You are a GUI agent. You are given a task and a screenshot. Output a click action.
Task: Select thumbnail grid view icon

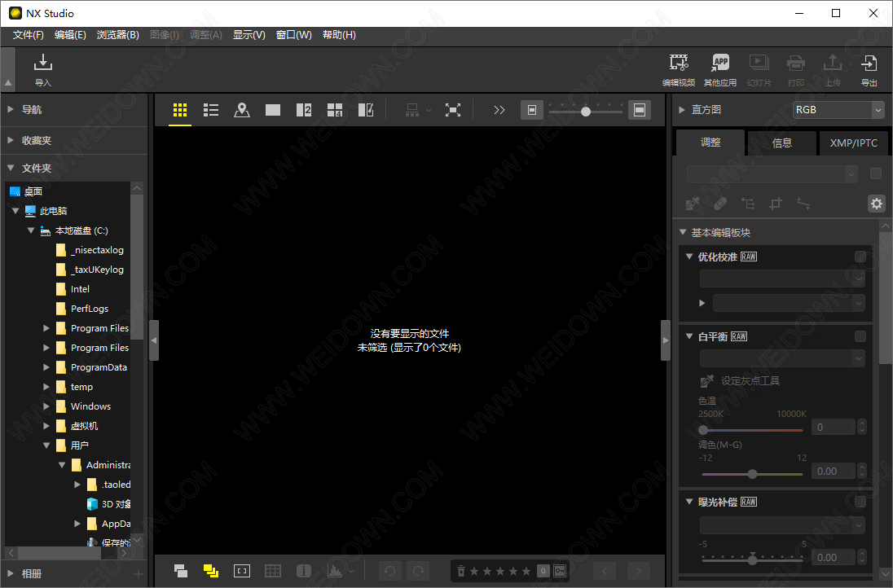[180, 110]
